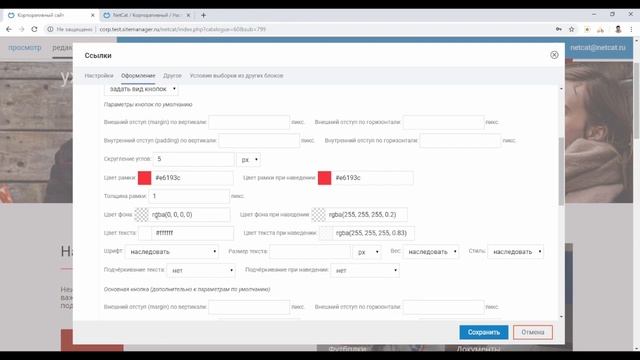Screen dimensions: 640x360
Task: Focus Толщина рамки field
Action: tap(189, 196)
